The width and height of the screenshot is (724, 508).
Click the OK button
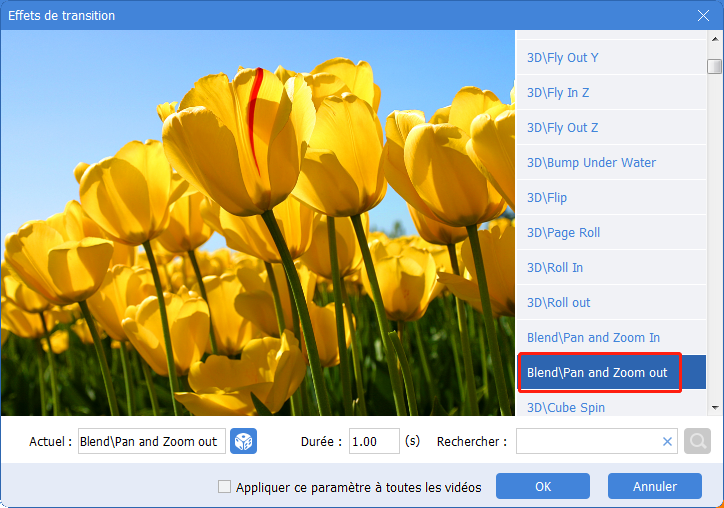click(x=542, y=487)
